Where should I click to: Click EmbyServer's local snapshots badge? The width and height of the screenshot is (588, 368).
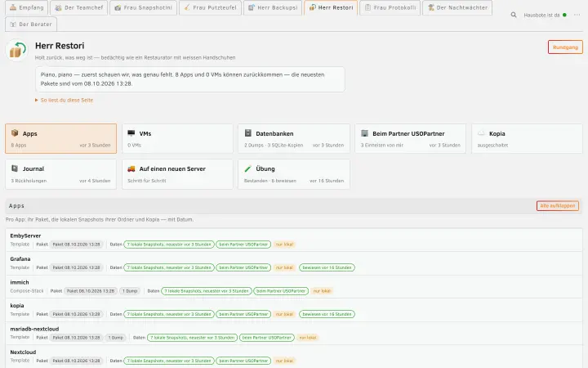click(x=169, y=245)
